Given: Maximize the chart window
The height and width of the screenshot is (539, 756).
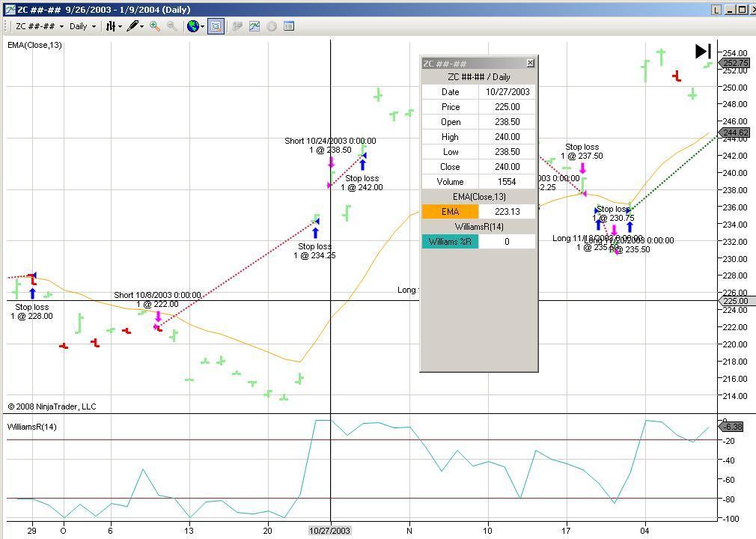Looking at the screenshot, I should coord(741,10).
